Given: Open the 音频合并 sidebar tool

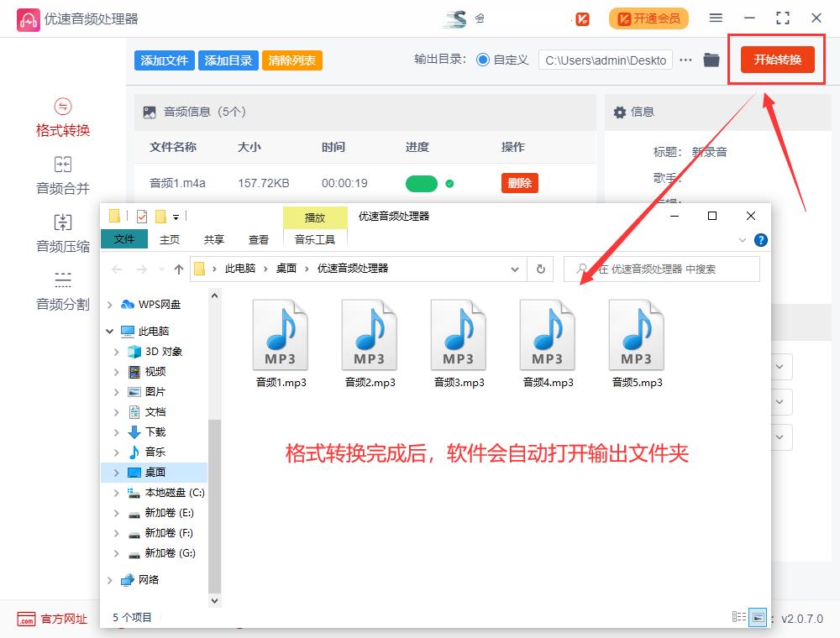Looking at the screenshot, I should (x=63, y=176).
